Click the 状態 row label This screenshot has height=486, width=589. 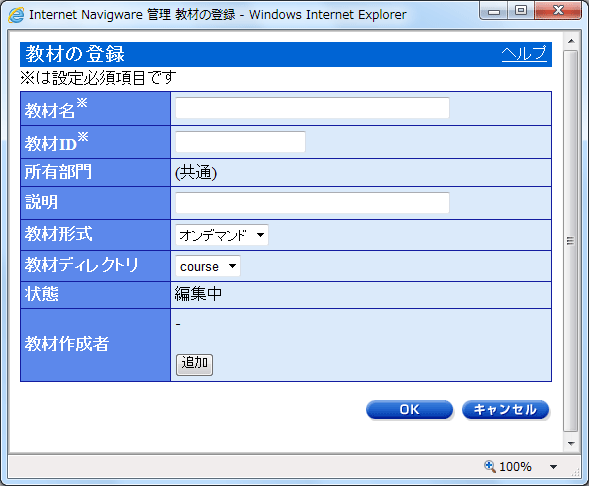tap(42, 294)
